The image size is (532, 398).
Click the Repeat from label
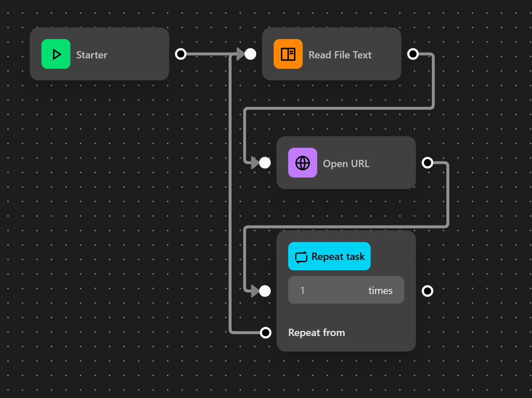click(316, 332)
